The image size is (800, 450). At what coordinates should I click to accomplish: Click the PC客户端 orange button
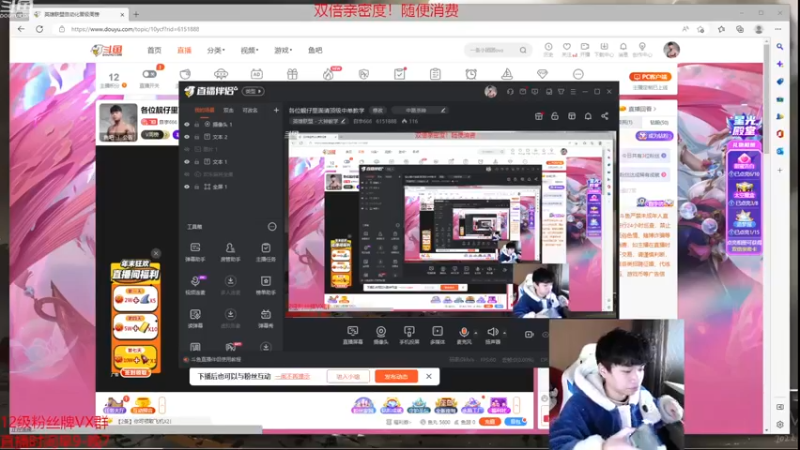(650, 77)
